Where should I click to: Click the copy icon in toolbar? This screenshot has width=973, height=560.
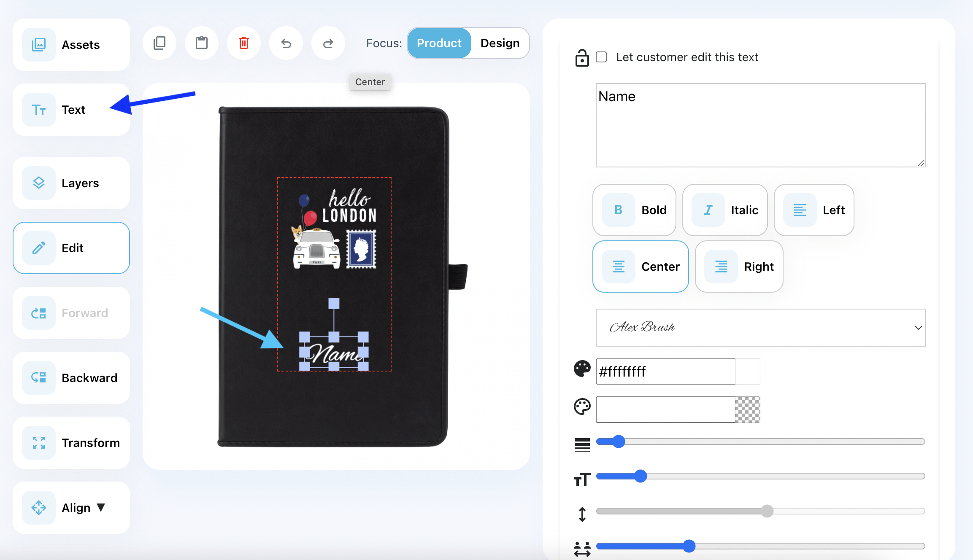[159, 43]
